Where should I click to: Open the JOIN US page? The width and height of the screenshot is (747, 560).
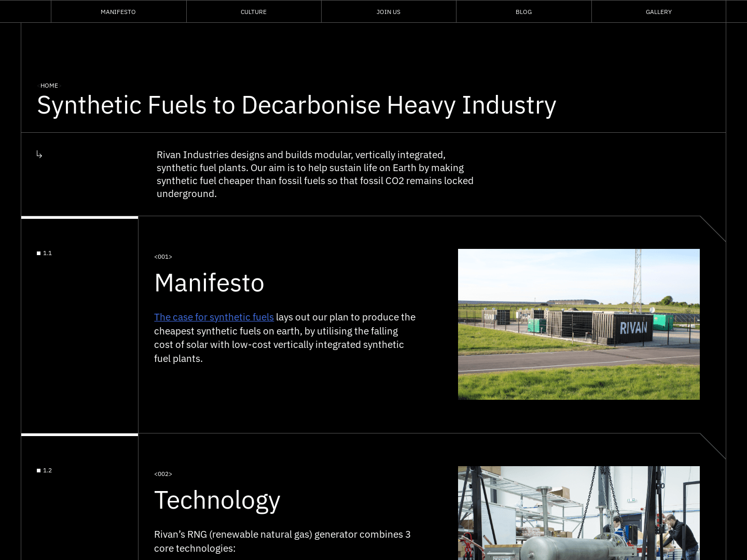tap(389, 11)
